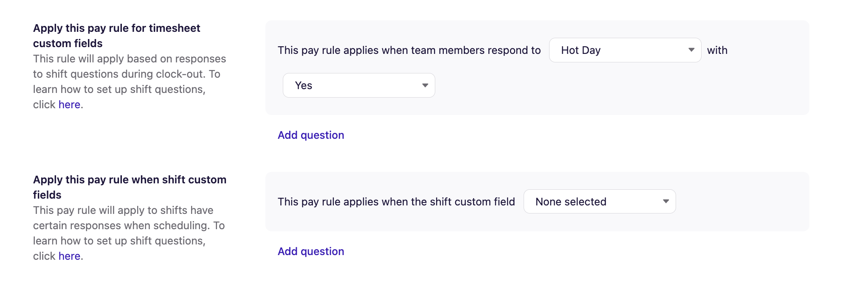Click the 'with' label after Hot Day
Viewport: 868px width, 292px height.
[717, 50]
